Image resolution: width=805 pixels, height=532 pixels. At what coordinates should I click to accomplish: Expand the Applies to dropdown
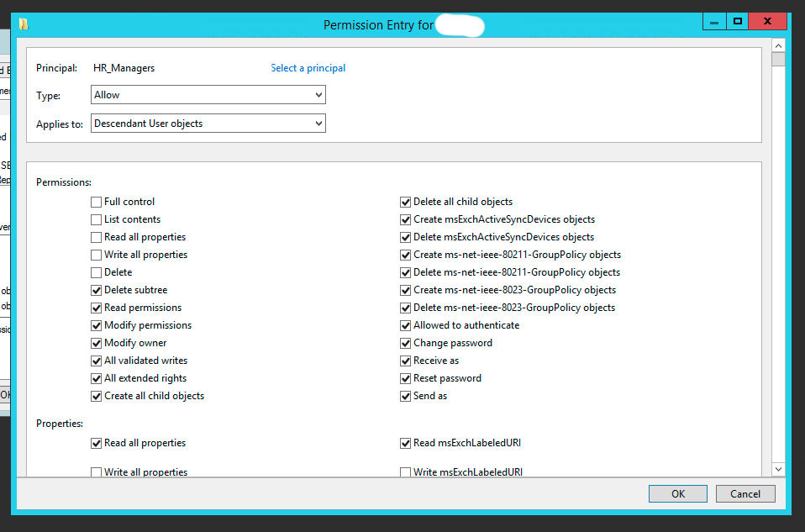(208, 124)
